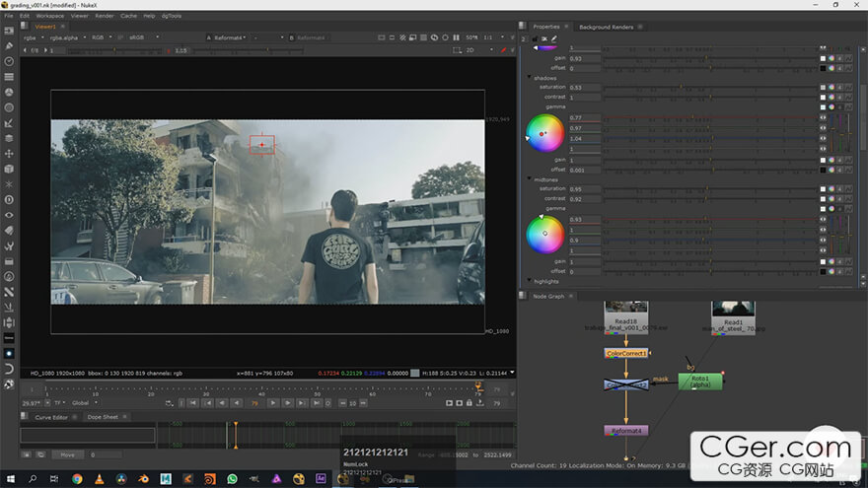Switch to the Dope Sheet tab

coord(103,417)
